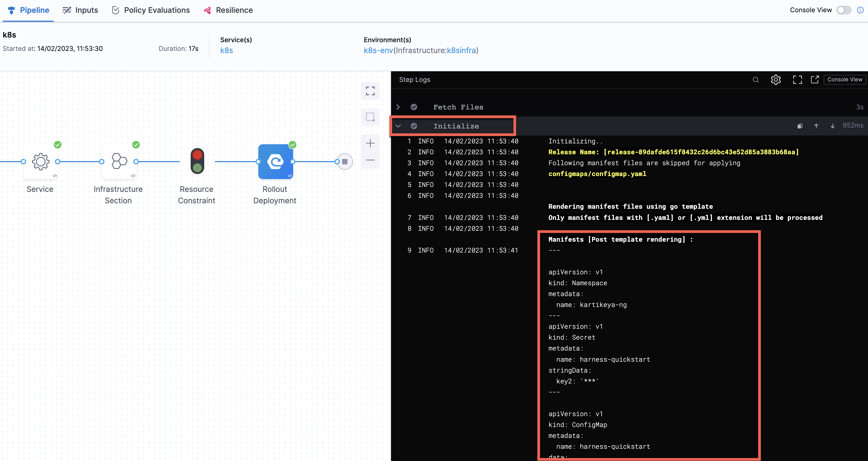Zoom out of pipeline graph
This screenshot has width=868, height=461.
click(370, 160)
